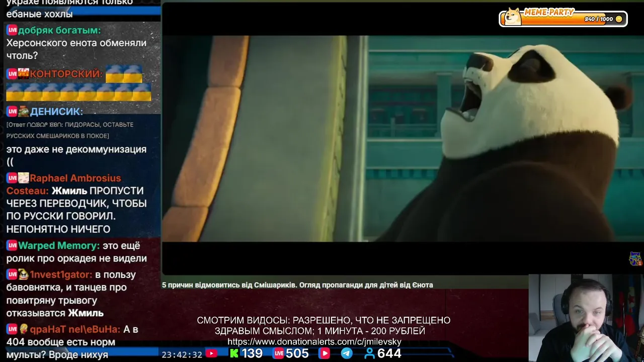Image resolution: width=644 pixels, height=362 pixels.
Task: Open the Telegram icon in the bottom bar
Action: [x=347, y=353]
